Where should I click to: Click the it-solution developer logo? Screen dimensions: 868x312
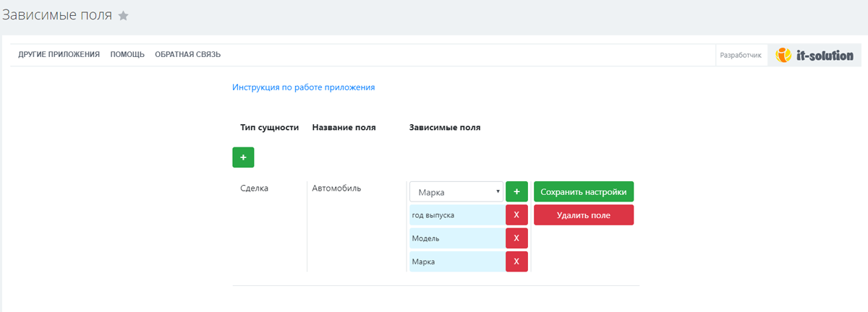click(814, 55)
